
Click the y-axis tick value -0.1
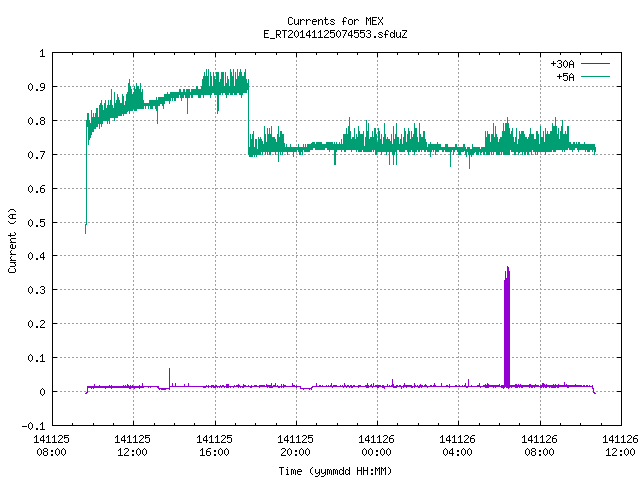pos(33,426)
